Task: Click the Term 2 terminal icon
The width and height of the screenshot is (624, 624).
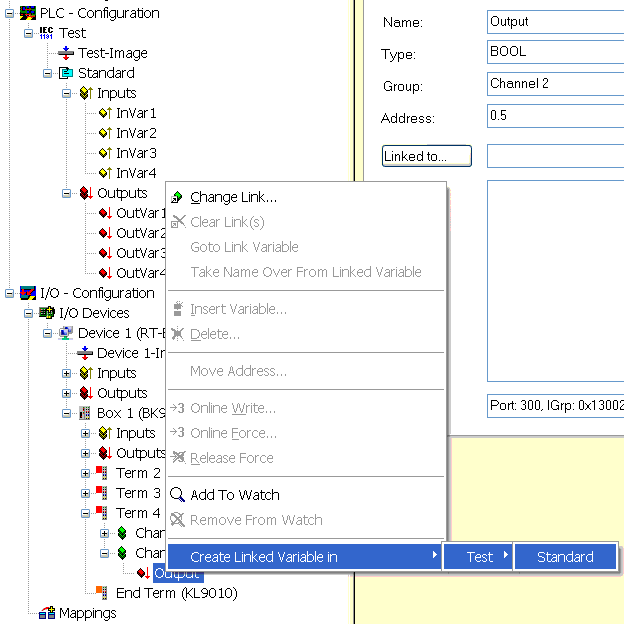Action: pos(102,473)
